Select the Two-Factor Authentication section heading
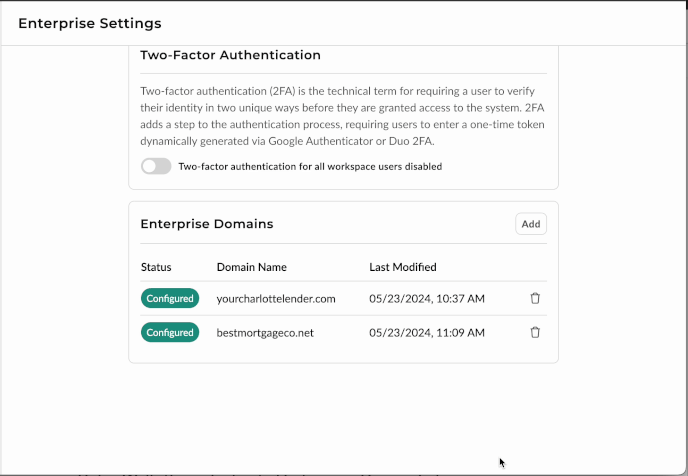This screenshot has width=688, height=476. point(230,55)
